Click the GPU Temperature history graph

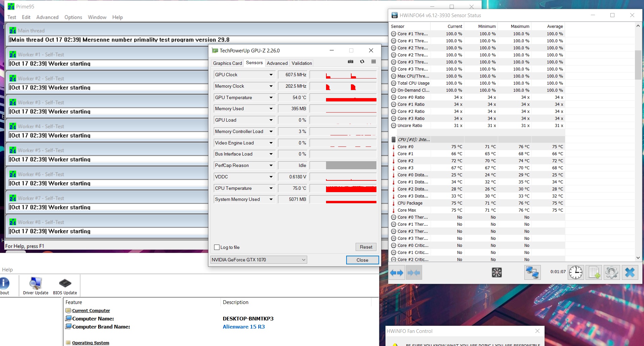point(343,97)
